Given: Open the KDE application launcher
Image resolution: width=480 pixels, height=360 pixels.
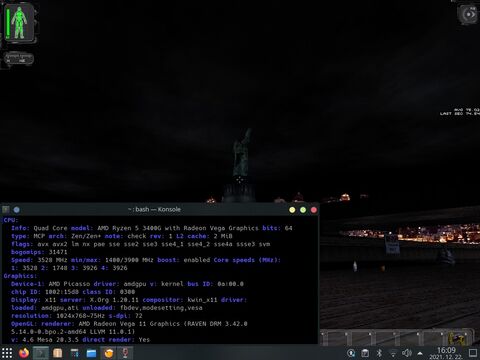Looking at the screenshot, I should point(7,353).
